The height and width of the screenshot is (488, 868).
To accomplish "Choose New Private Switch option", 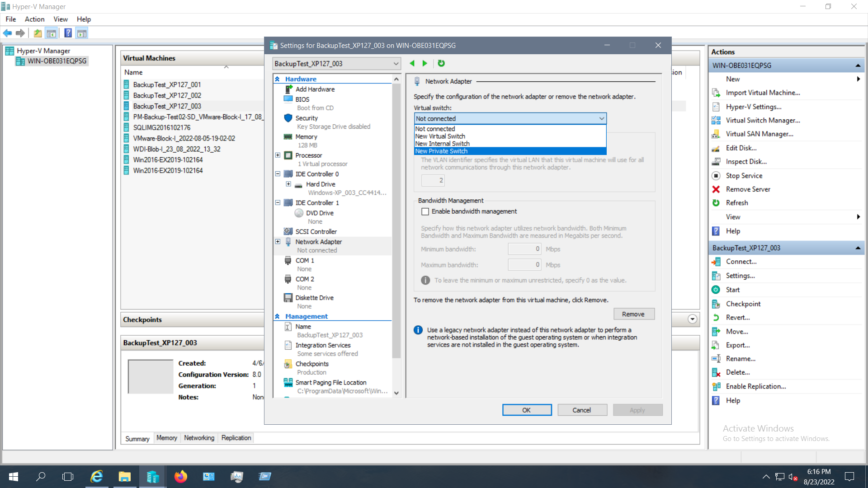I will pyautogui.click(x=510, y=151).
